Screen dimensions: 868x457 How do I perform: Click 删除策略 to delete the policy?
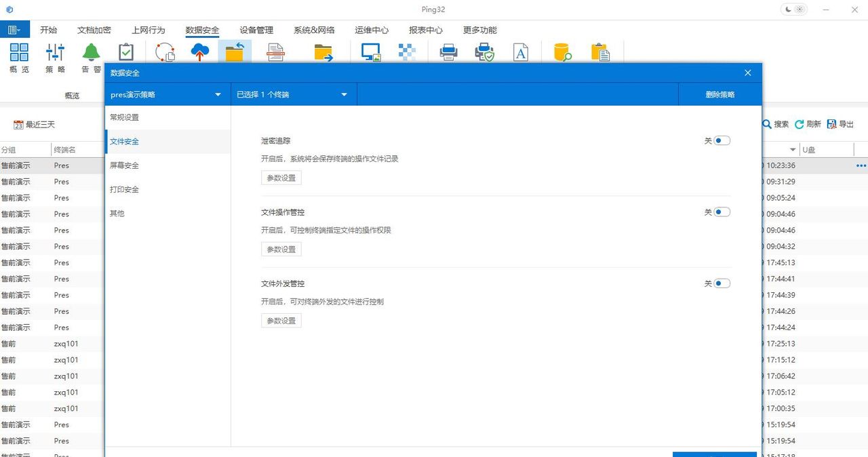click(719, 94)
